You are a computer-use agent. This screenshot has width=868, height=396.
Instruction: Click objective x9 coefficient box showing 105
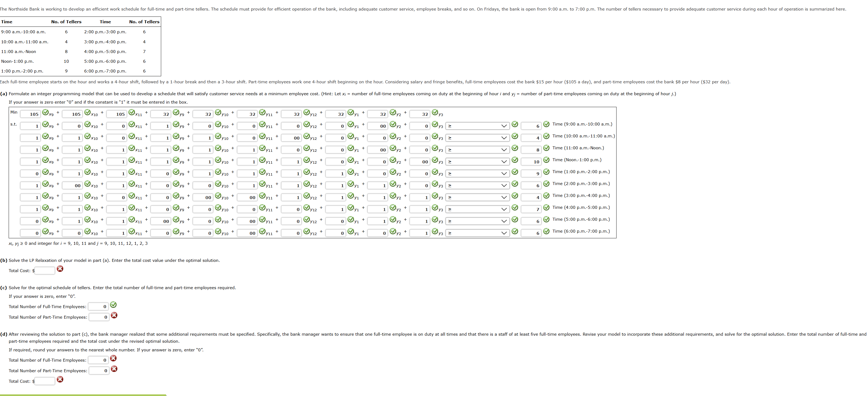point(30,114)
